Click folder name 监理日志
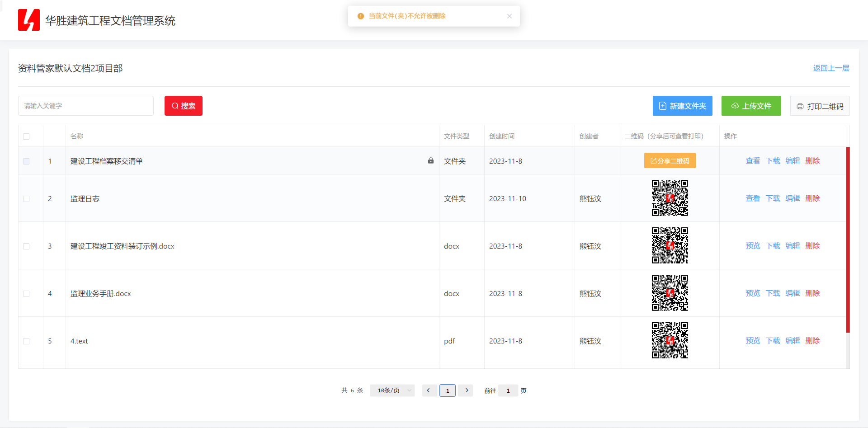This screenshot has width=868, height=428. pyautogui.click(x=85, y=198)
